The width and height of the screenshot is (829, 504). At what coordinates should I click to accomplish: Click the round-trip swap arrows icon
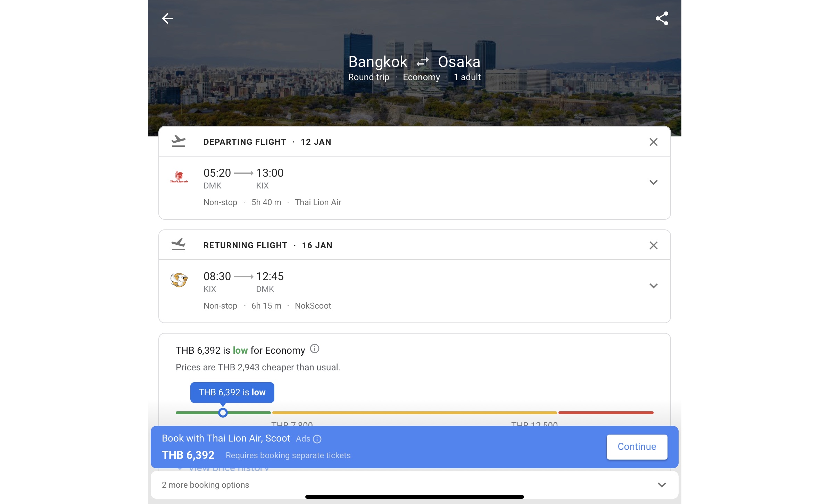click(x=423, y=62)
